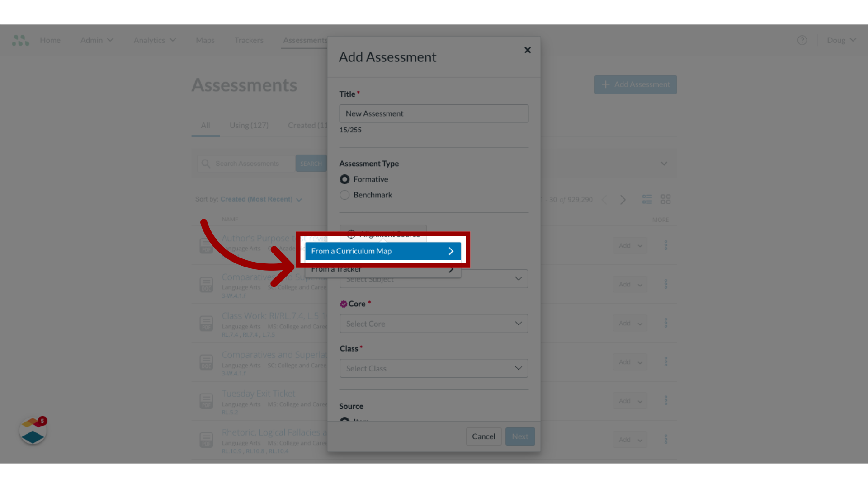Click the Title input field
Viewport: 868px width, 488px height.
[434, 113]
